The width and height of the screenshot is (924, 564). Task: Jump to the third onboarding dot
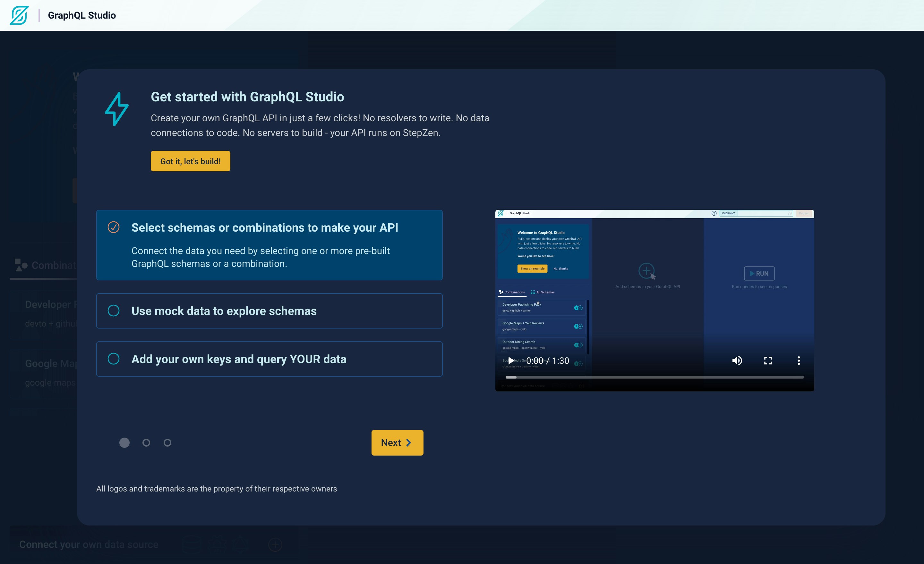click(167, 442)
